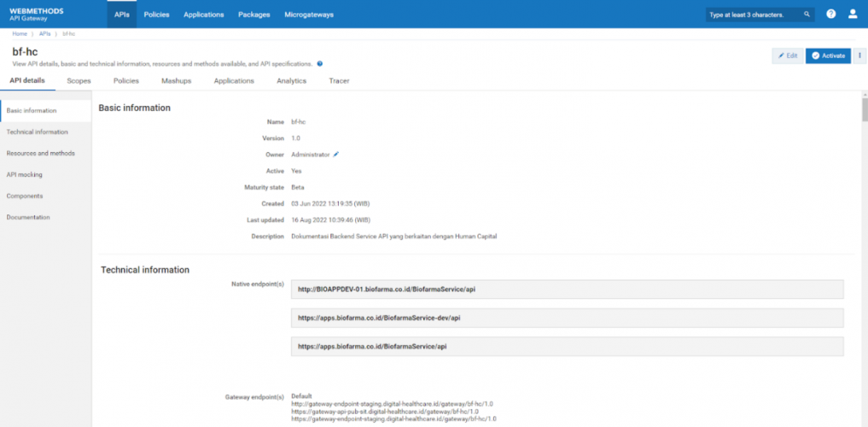
Task: Switch to the Tracer tab
Action: [x=339, y=81]
